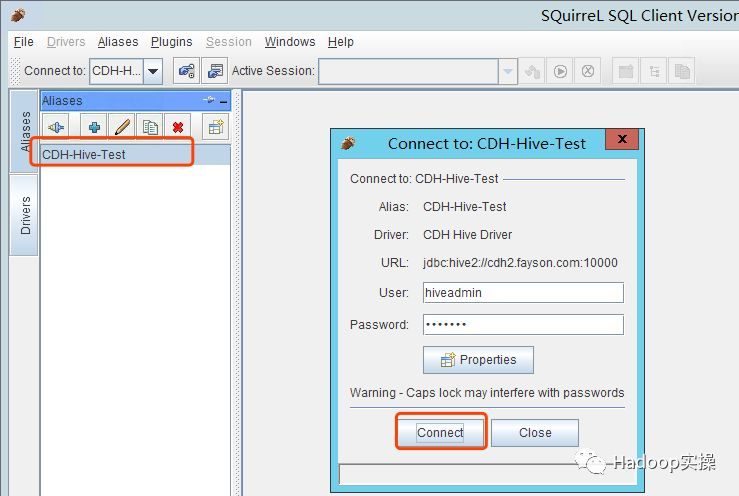The width and height of the screenshot is (739, 496).
Task: Open the Plugins menu
Action: pos(172,42)
